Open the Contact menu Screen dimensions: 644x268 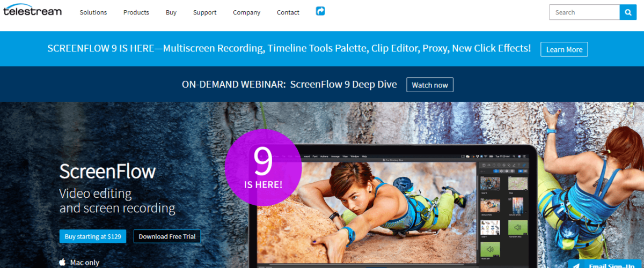288,12
